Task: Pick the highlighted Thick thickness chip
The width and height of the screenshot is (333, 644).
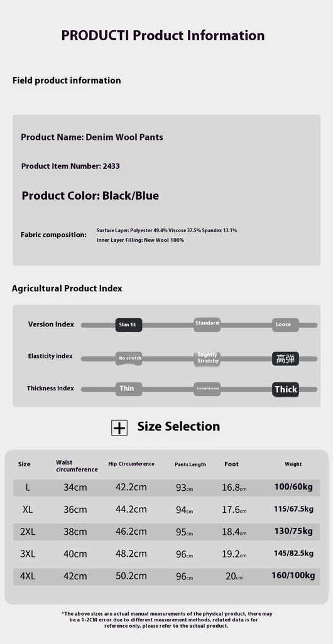Action: 285,389
